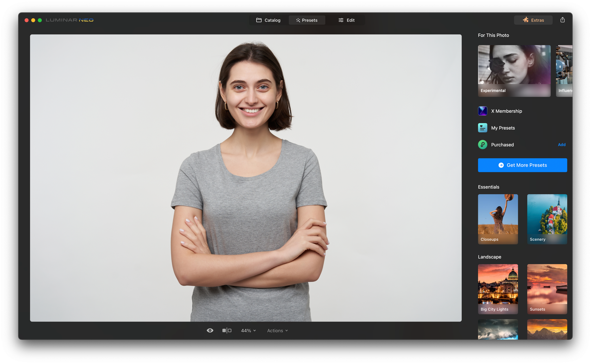
Task: Open My Presets from the sidebar
Action: [x=482, y=128]
